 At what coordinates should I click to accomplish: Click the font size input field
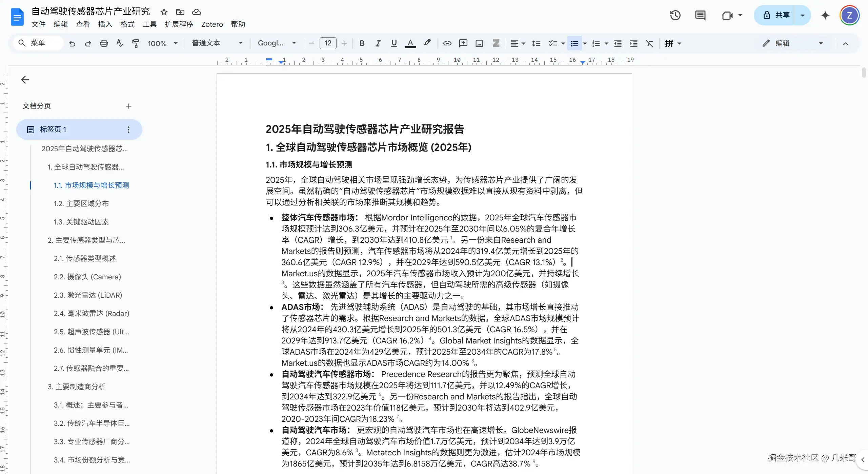(x=327, y=43)
